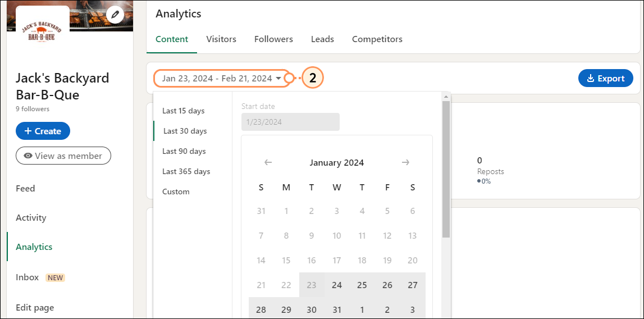This screenshot has width=644, height=319.
Task: Select January 27 in calendar
Action: pos(413,285)
